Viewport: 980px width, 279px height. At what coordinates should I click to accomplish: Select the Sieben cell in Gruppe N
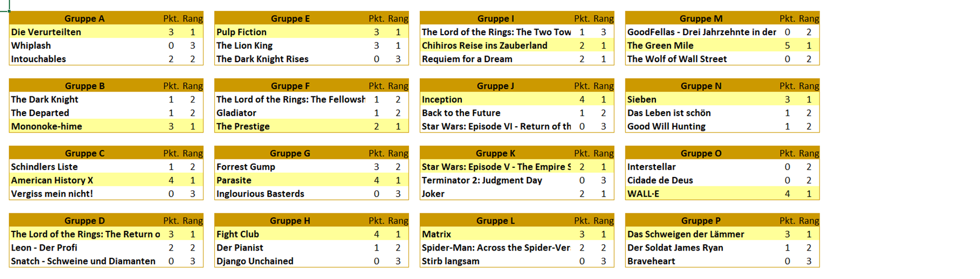[701, 99]
